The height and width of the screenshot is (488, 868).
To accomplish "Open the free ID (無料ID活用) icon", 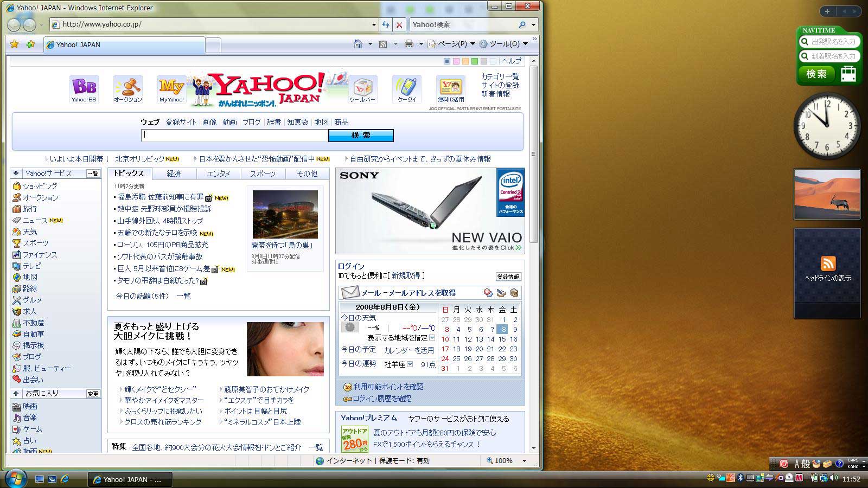I will tap(451, 89).
